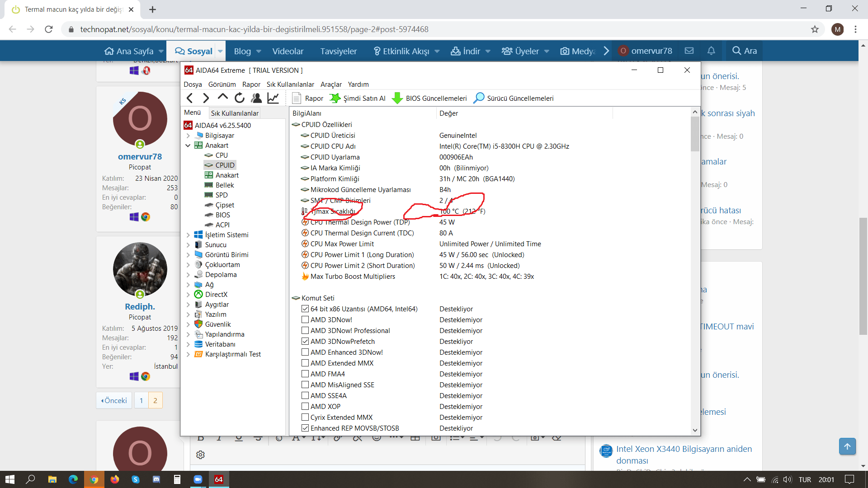Screen dimensions: 868x488
Task: Open the Araçlar menu
Action: coord(331,84)
